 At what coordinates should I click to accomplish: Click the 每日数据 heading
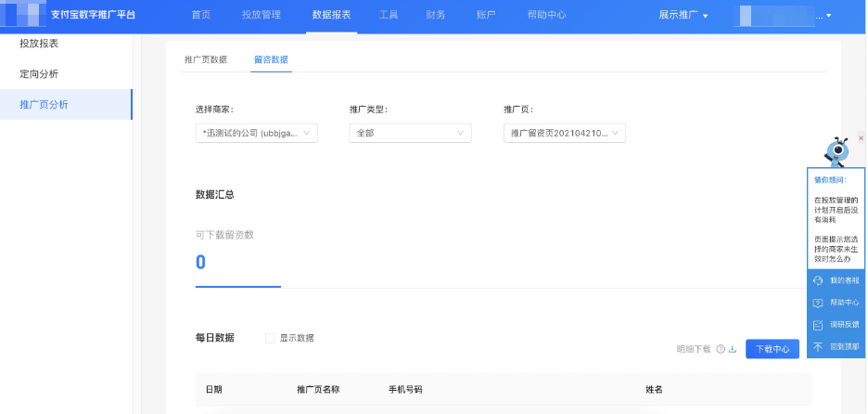(x=215, y=338)
